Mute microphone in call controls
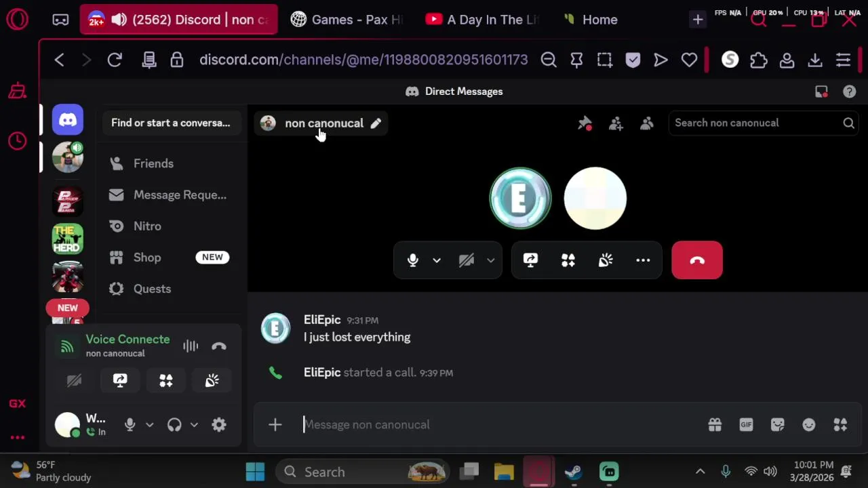The height and width of the screenshot is (488, 868). point(413,260)
